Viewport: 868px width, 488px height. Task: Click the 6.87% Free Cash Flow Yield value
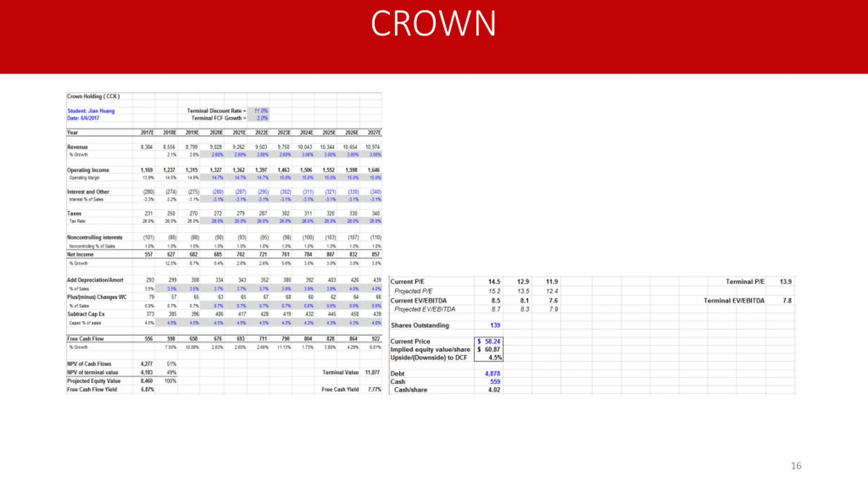click(147, 389)
